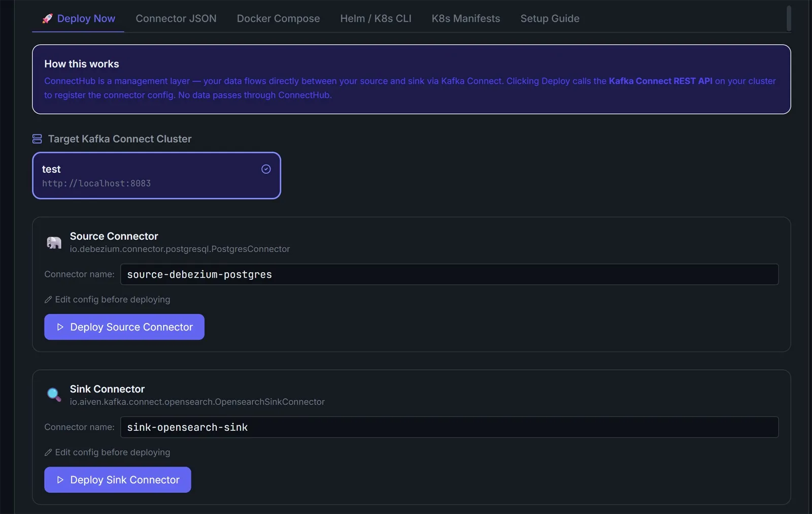This screenshot has width=812, height=514.
Task: Edit the sink connector name field
Action: [x=449, y=427]
